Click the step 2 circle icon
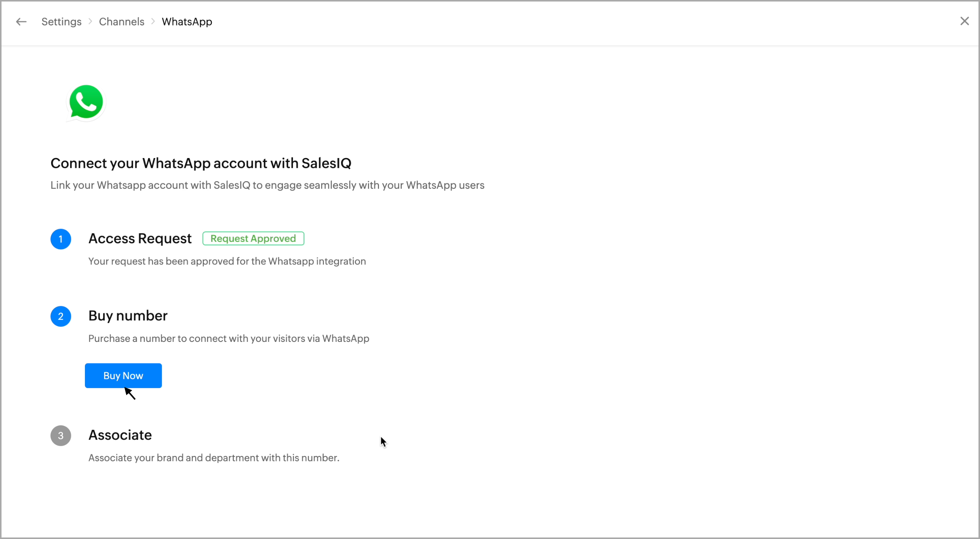This screenshot has width=980, height=539. pyautogui.click(x=61, y=316)
